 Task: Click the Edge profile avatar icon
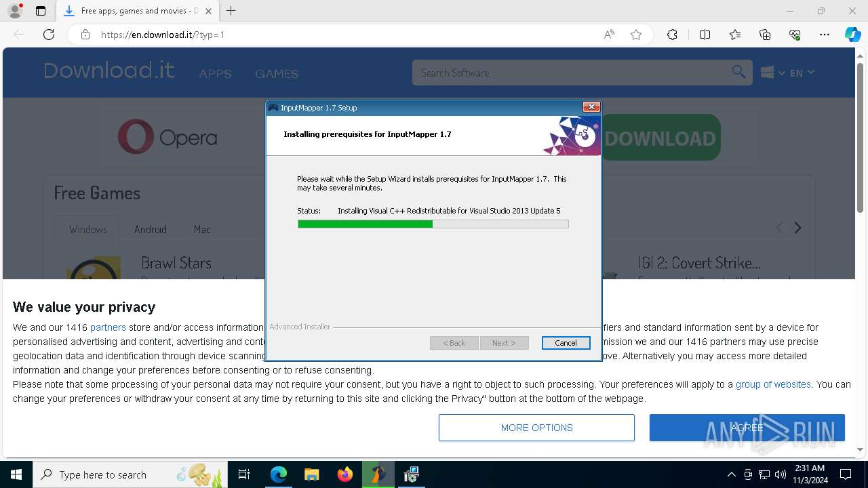click(14, 11)
